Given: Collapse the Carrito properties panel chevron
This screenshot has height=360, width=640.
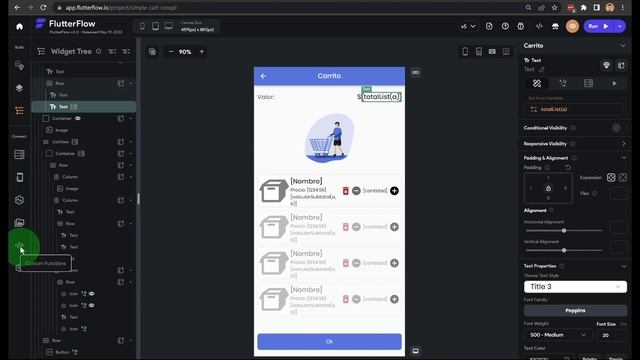Looking at the screenshot, I should point(623,46).
